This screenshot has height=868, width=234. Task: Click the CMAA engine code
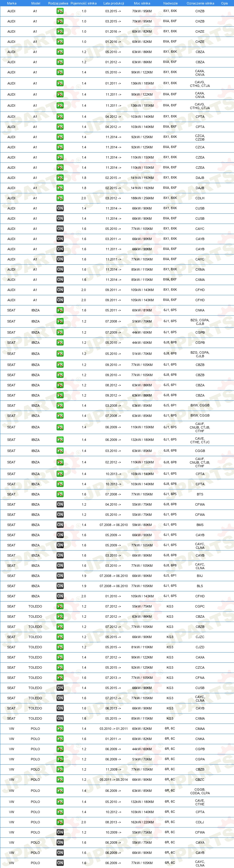click(200, 729)
